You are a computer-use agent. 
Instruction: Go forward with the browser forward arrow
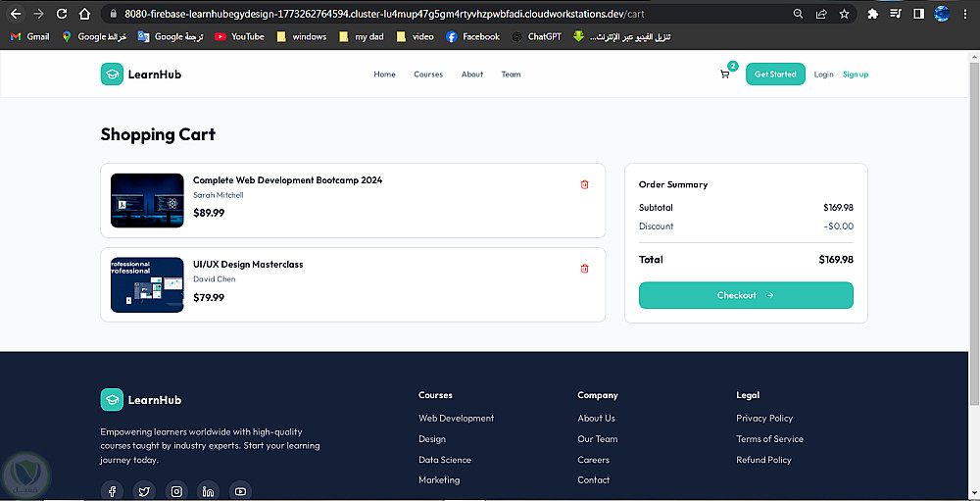(x=39, y=13)
